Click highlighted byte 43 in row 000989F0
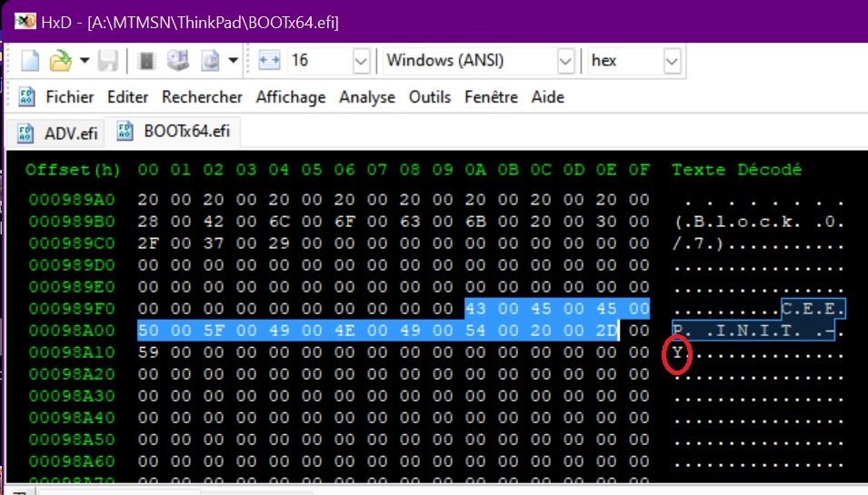The image size is (868, 495). [475, 309]
